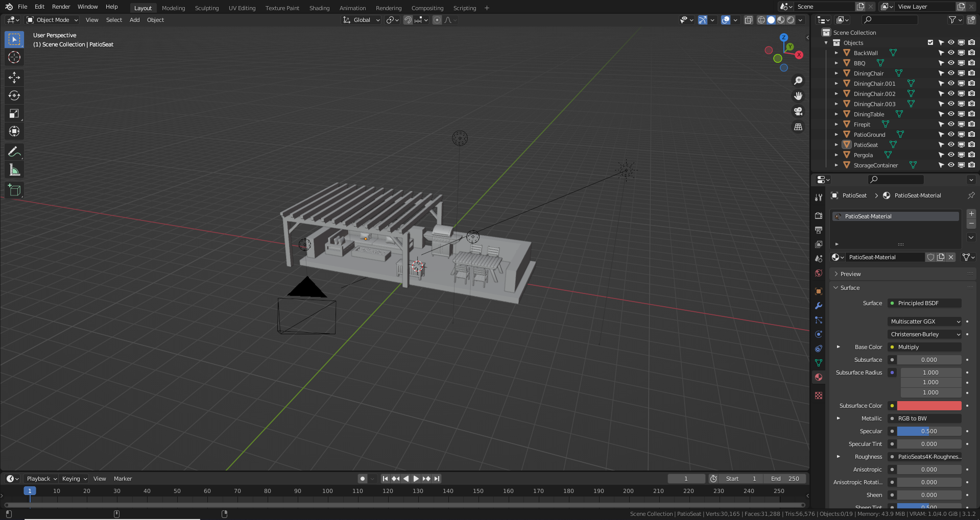Click the Principled BSDF surface button
Image resolution: width=980 pixels, height=520 pixels.
pyautogui.click(x=923, y=303)
